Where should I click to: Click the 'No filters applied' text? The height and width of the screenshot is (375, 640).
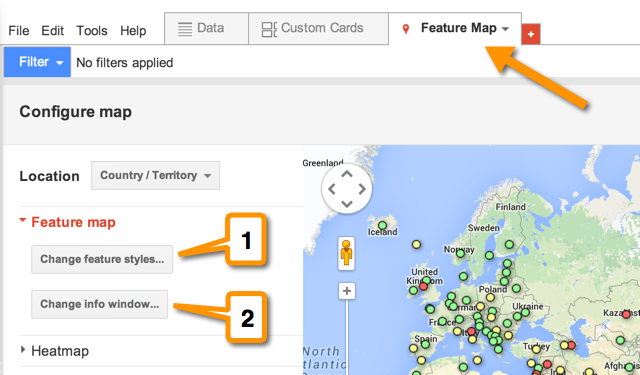(124, 63)
